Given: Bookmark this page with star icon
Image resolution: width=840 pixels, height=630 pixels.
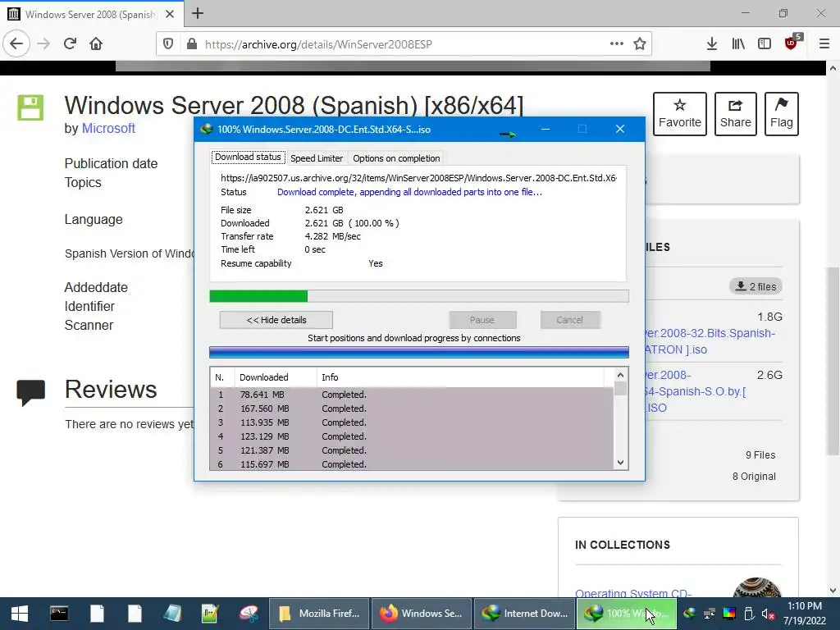Looking at the screenshot, I should point(640,44).
